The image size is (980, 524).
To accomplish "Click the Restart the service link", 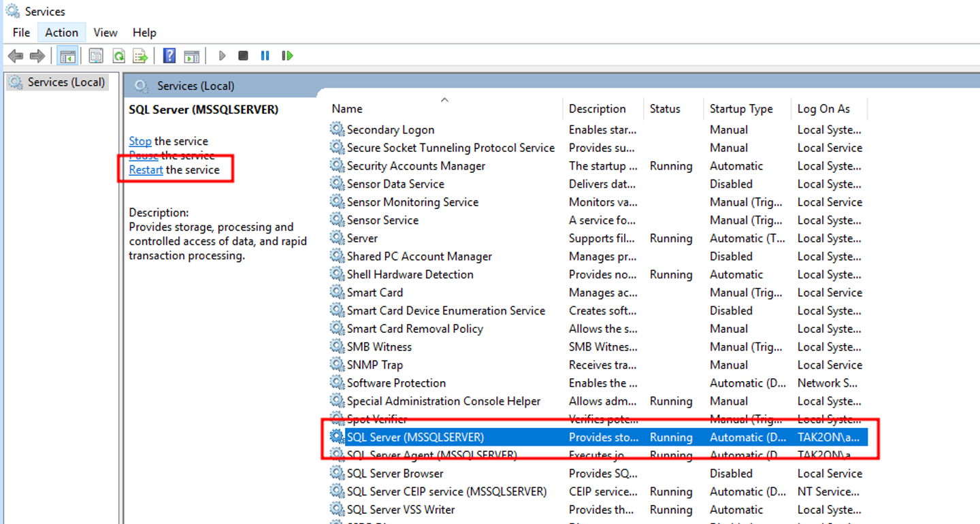I will click(x=146, y=169).
